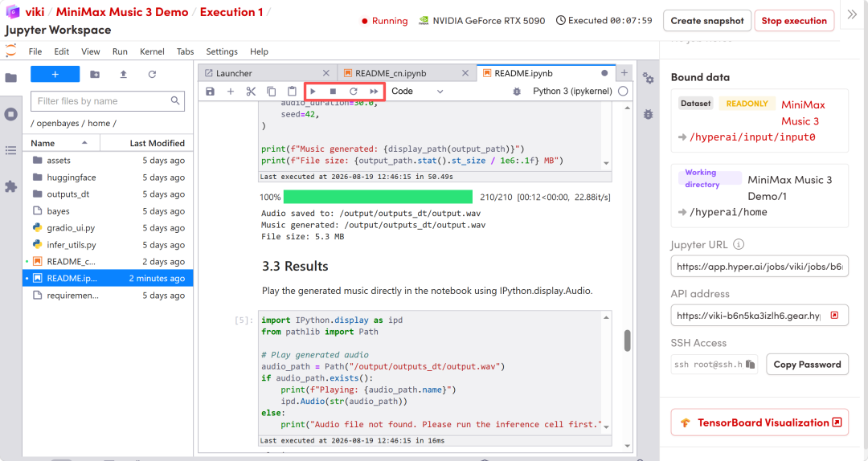Click the openbayes breadcrumb path segment
Viewport: 868px width, 461px height.
58,123
